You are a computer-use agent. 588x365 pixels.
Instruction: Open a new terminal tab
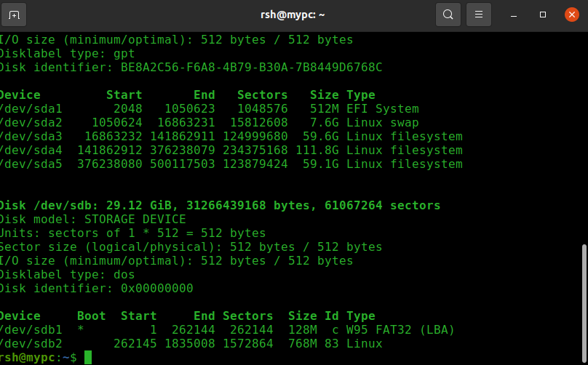tap(15, 15)
